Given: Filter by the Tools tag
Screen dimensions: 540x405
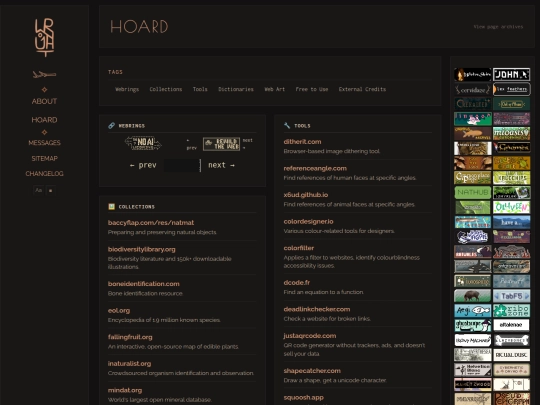Looking at the screenshot, I should tap(200, 89).
